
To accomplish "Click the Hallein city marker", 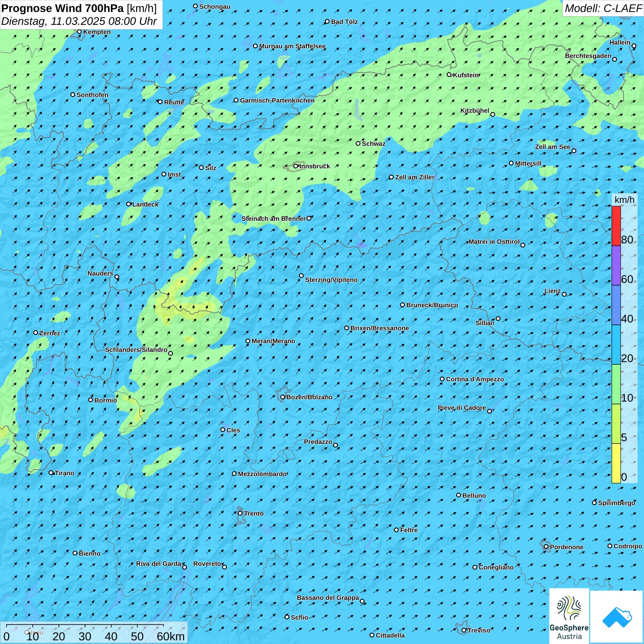I will pyautogui.click(x=634, y=46).
